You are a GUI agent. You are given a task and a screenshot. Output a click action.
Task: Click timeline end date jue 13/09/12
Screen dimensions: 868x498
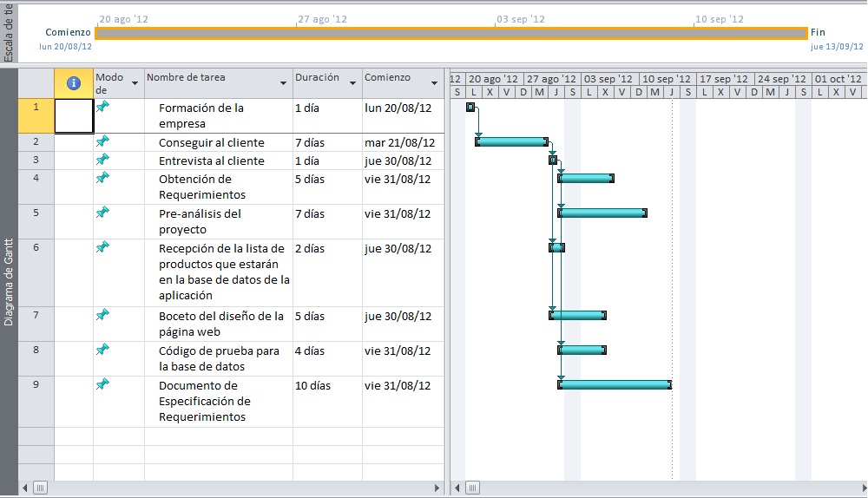click(837, 47)
